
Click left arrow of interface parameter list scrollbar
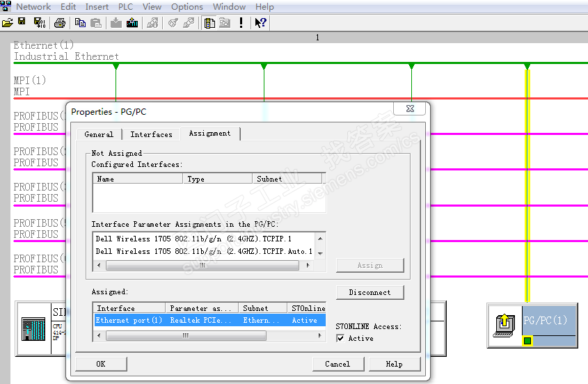coord(99,266)
